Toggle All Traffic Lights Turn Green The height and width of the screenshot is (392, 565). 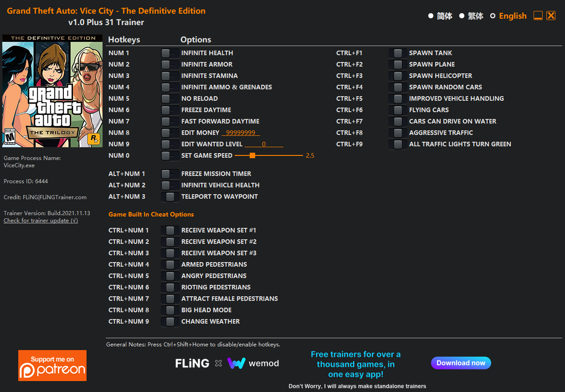coord(398,144)
